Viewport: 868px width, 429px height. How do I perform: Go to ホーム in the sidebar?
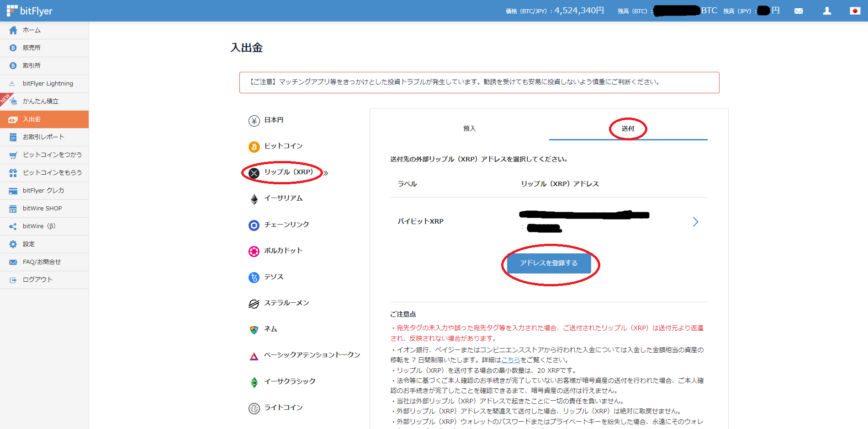click(x=44, y=30)
